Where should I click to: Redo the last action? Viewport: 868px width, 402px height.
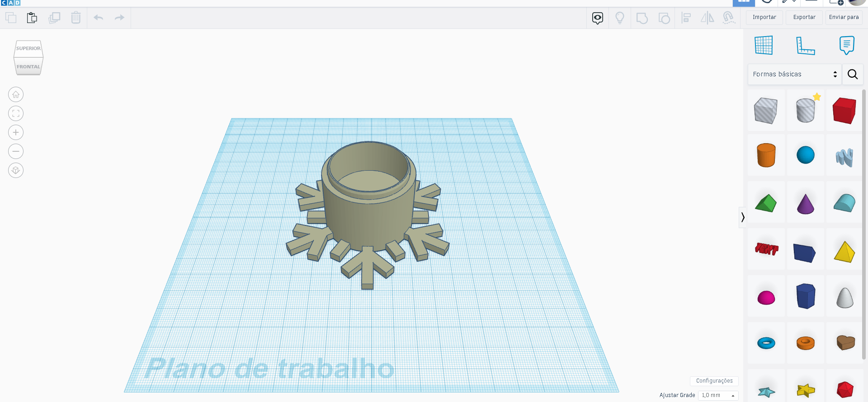pyautogui.click(x=119, y=18)
